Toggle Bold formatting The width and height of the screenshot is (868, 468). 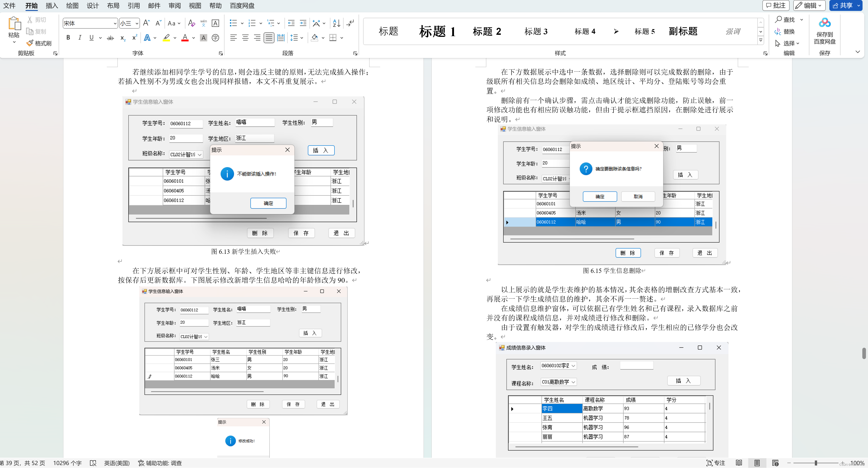68,38
